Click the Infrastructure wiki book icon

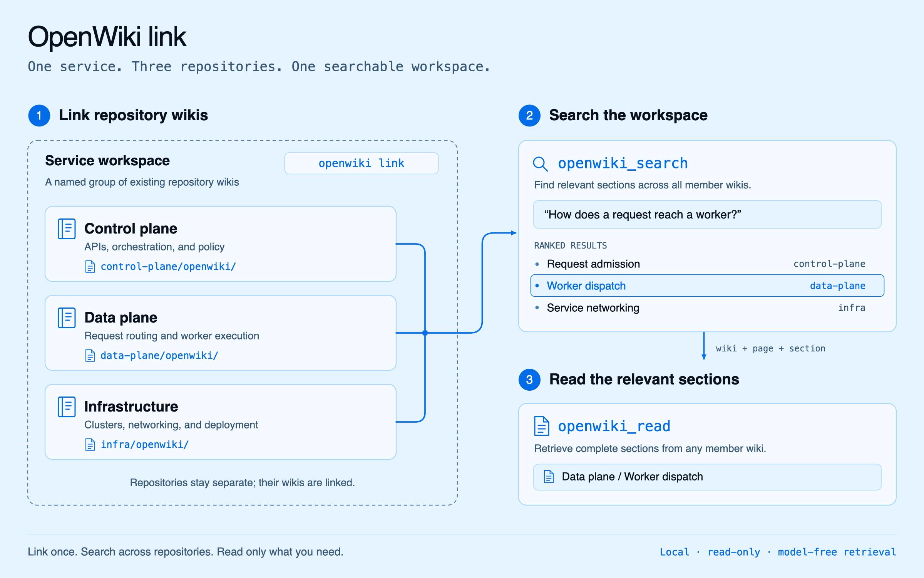click(67, 407)
